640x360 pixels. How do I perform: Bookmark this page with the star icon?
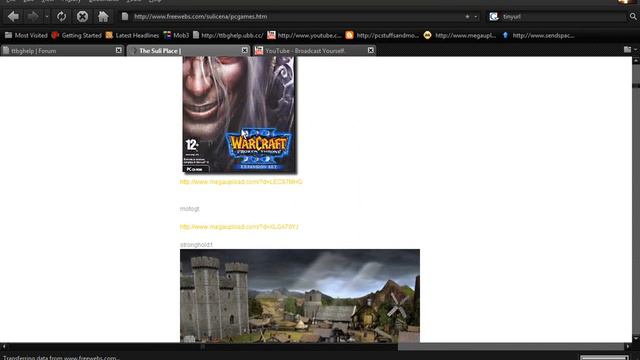pos(467,17)
